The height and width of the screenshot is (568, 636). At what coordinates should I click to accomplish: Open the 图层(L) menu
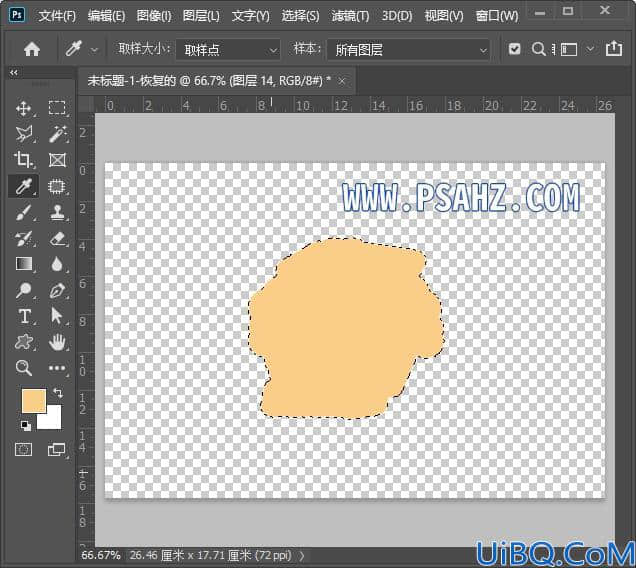[201, 16]
